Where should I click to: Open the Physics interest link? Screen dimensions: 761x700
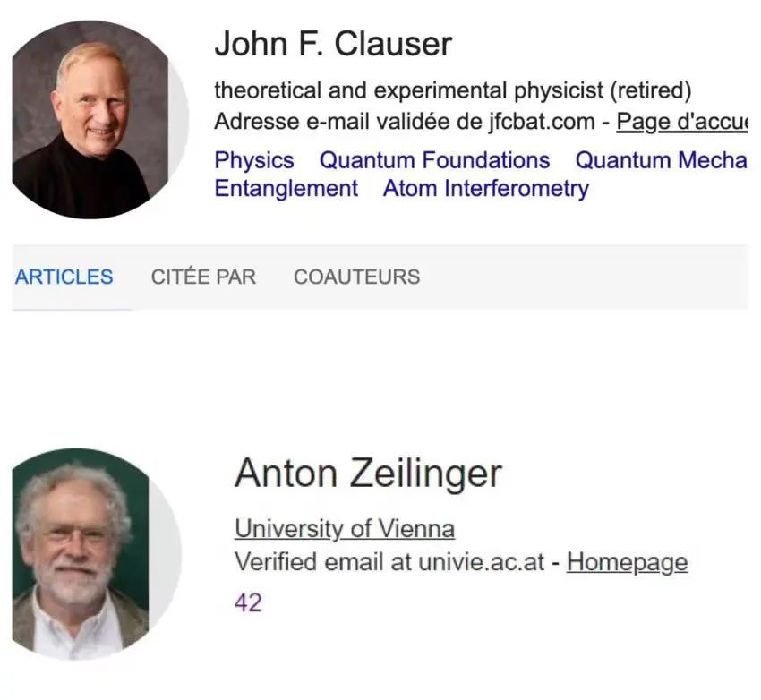click(254, 160)
